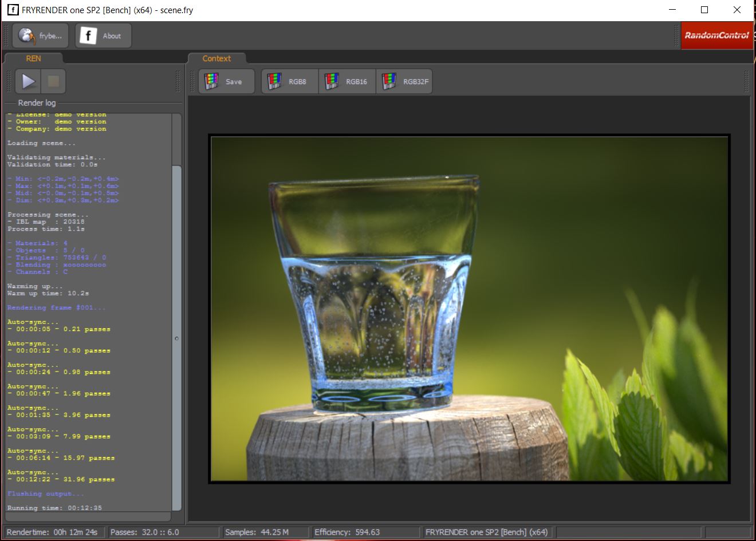Click the Rendertime status bar field
756x541 pixels.
tap(54, 532)
